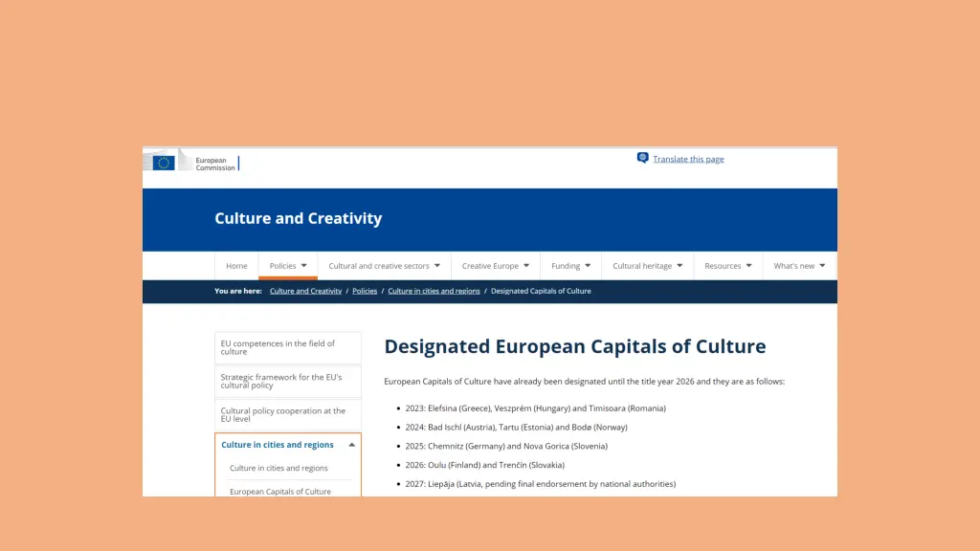
Task: Open EU competences in the field of culture
Action: (x=288, y=348)
